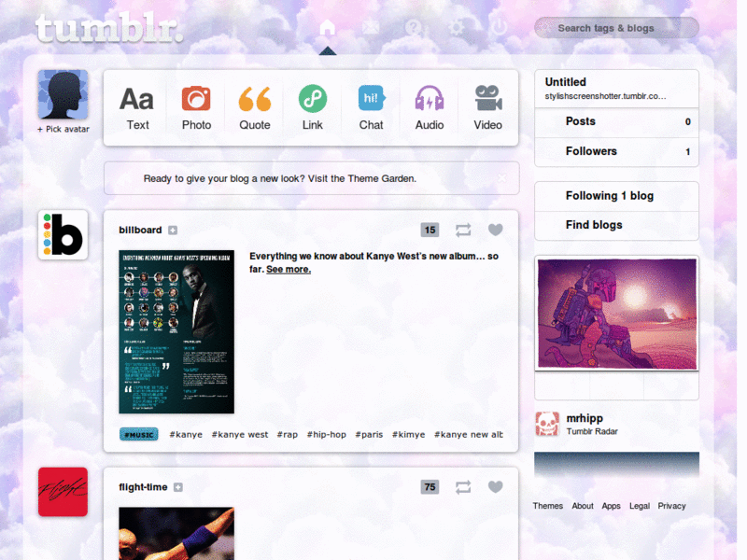Create a new Photo post
Image resolution: width=747 pixels, height=560 pixels.
coord(196,108)
